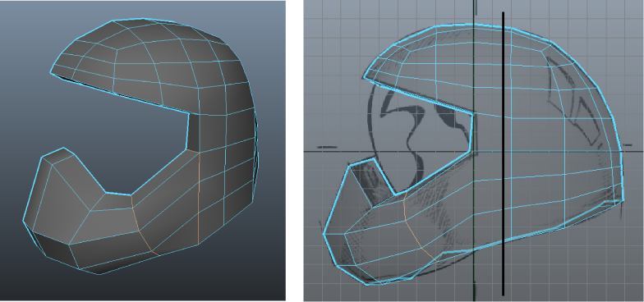Select the front brim tip in perspective view
This screenshot has height=302, width=644.
point(51,72)
